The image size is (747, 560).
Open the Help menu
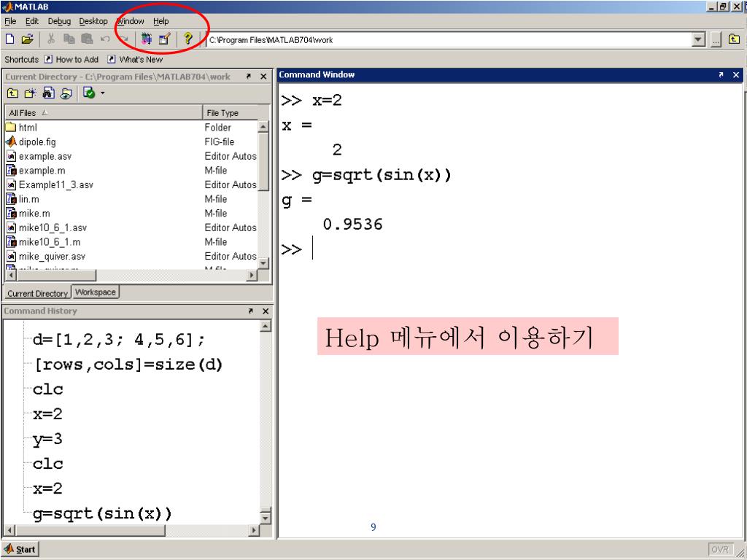click(x=161, y=21)
